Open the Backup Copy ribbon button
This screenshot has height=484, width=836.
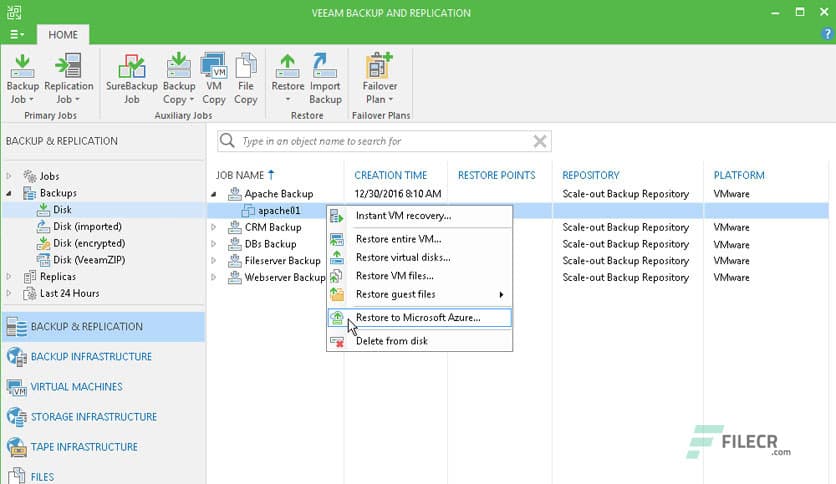pos(179,79)
